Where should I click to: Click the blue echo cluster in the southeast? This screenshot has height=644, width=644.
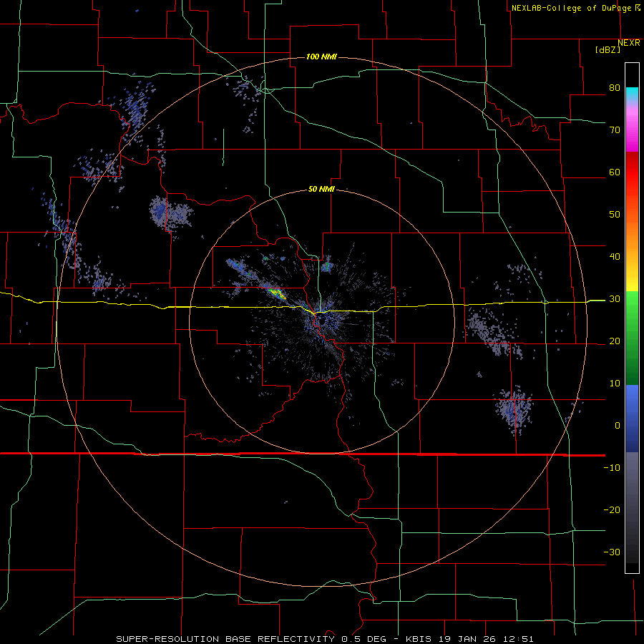513,410
